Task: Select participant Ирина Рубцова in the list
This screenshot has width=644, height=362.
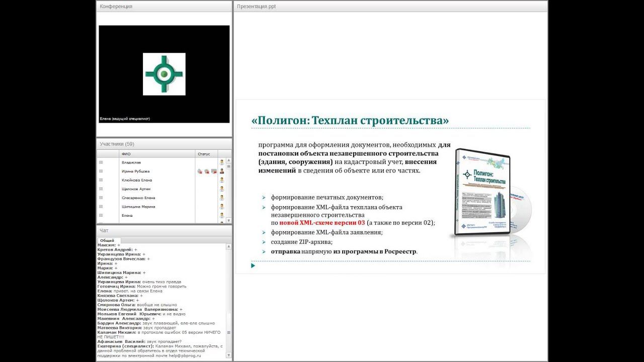Action: 135,171
